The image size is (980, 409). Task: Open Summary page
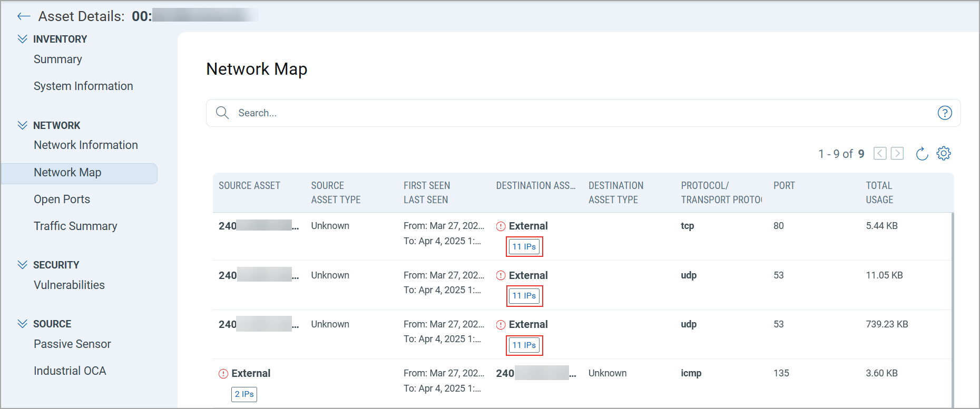[58, 59]
